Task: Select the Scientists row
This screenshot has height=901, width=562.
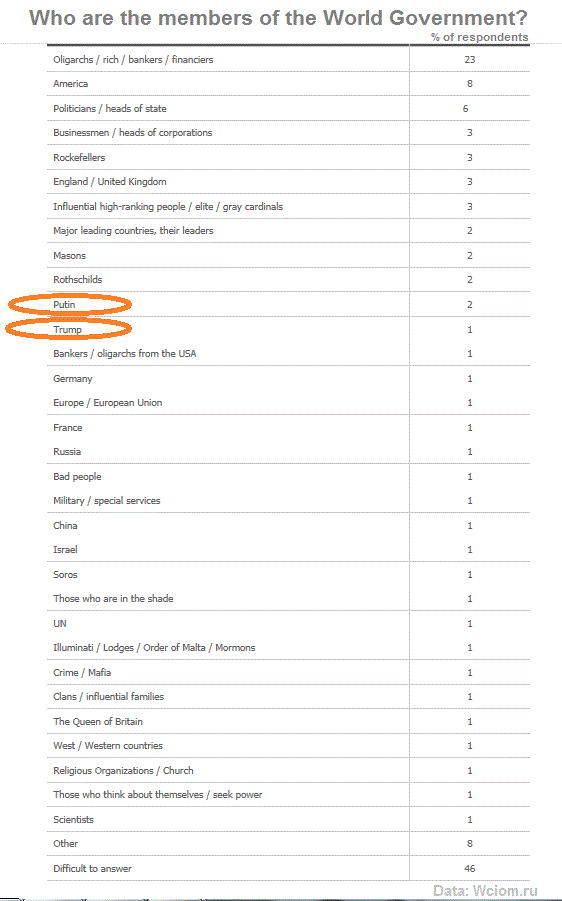Action: pyautogui.click(x=288, y=819)
